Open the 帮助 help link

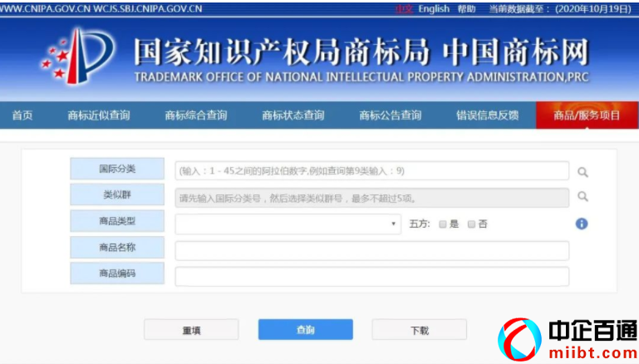coord(467,8)
